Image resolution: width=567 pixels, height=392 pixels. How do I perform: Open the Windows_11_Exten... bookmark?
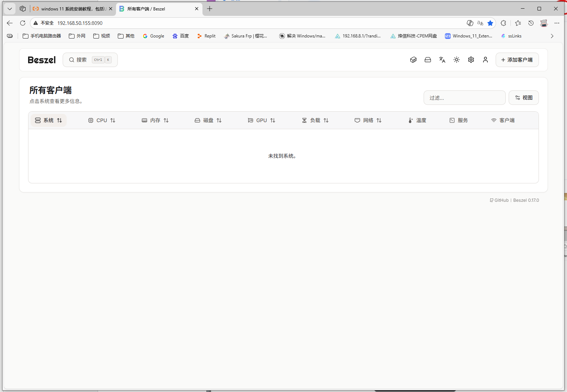pyautogui.click(x=469, y=36)
